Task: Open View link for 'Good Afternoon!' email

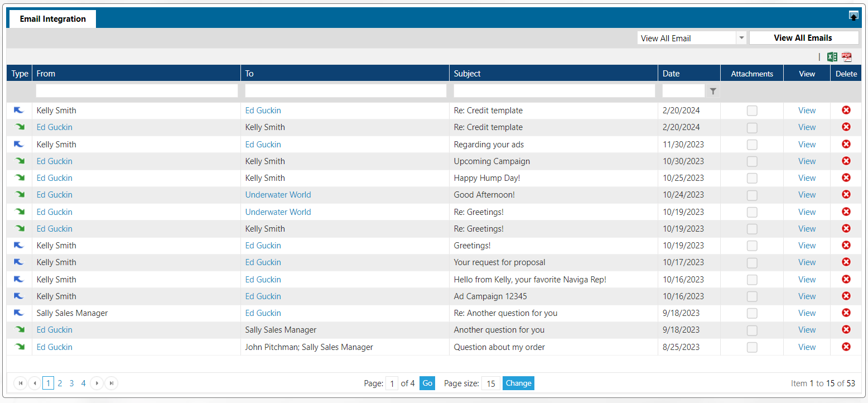Action: click(807, 195)
